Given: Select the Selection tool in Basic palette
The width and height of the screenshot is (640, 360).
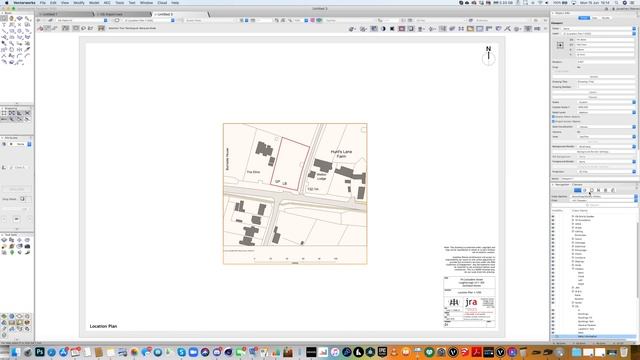Looking at the screenshot, I should tap(4, 18).
